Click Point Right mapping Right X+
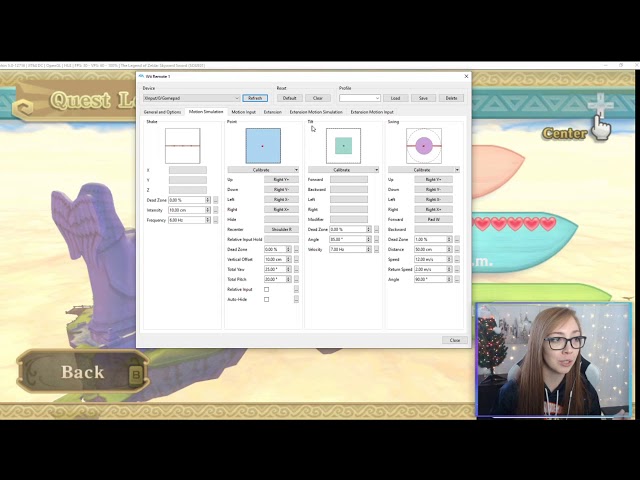Image resolution: width=640 pixels, height=480 pixels. point(281,209)
